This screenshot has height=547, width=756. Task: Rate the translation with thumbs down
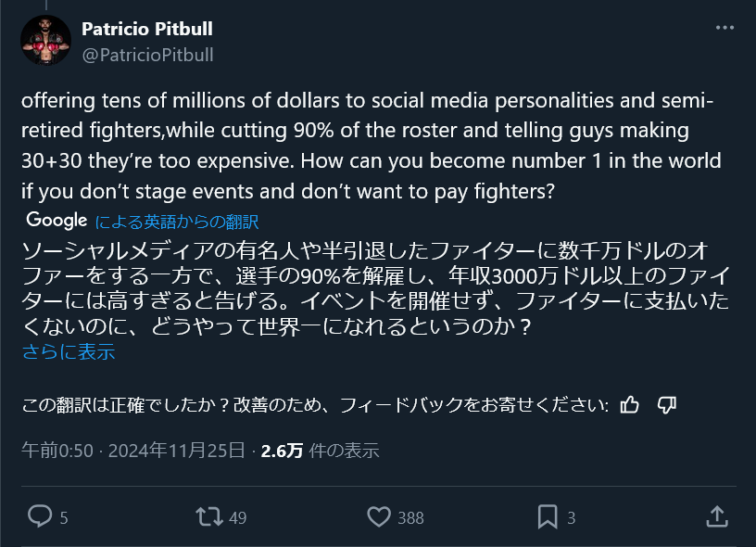(x=666, y=404)
